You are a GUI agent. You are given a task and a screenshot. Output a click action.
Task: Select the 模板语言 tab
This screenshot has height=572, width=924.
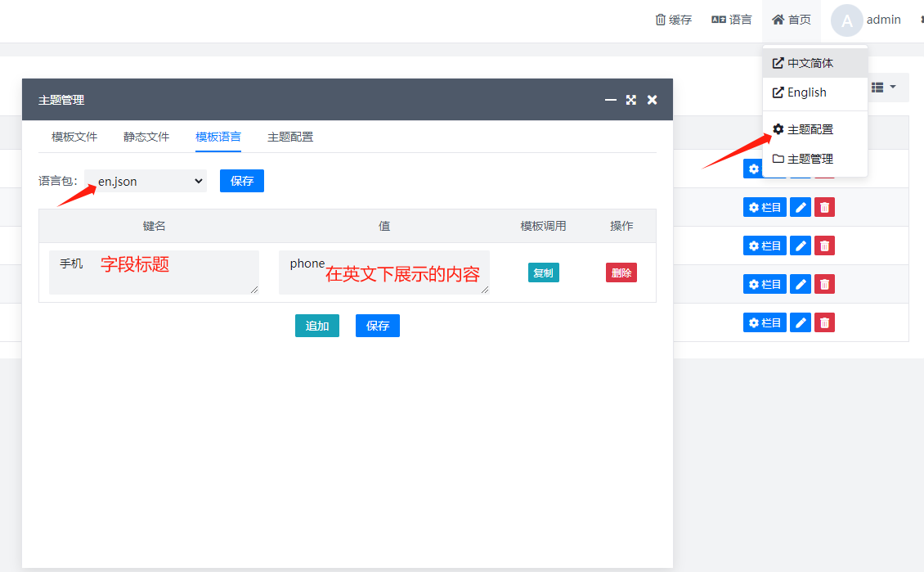point(218,137)
